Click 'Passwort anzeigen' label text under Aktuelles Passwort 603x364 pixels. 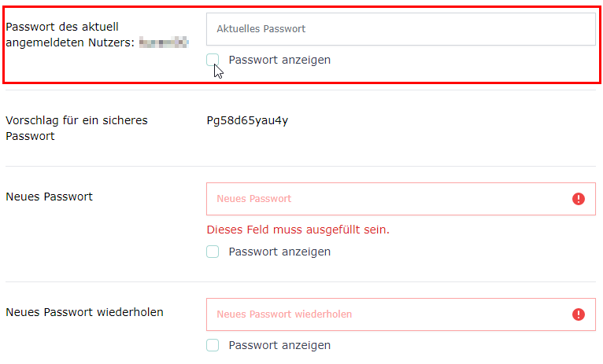(x=279, y=60)
